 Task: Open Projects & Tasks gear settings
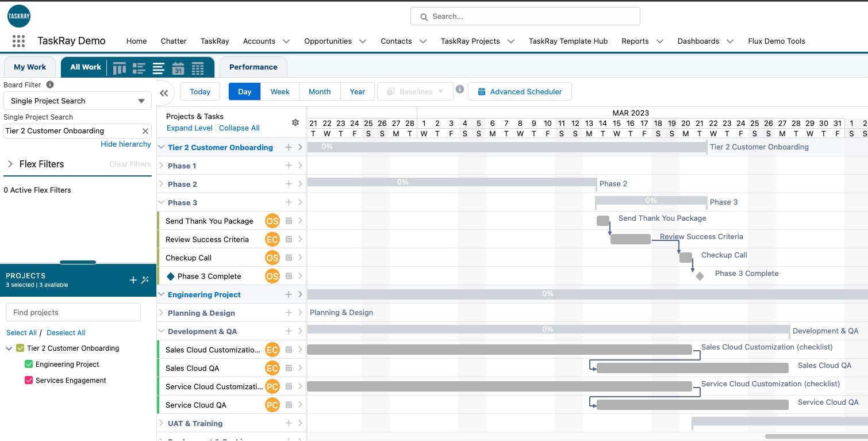tap(295, 122)
